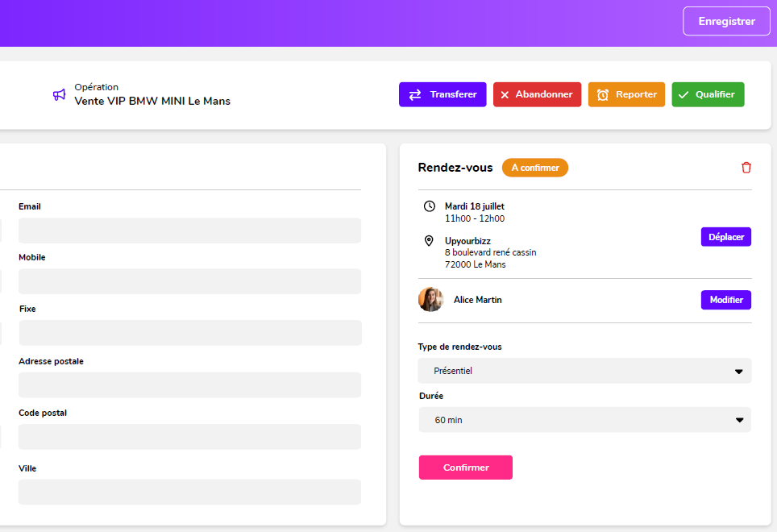Click the arrow on the Présentiel selector
Screen dimensions: 777x532
pos(738,372)
